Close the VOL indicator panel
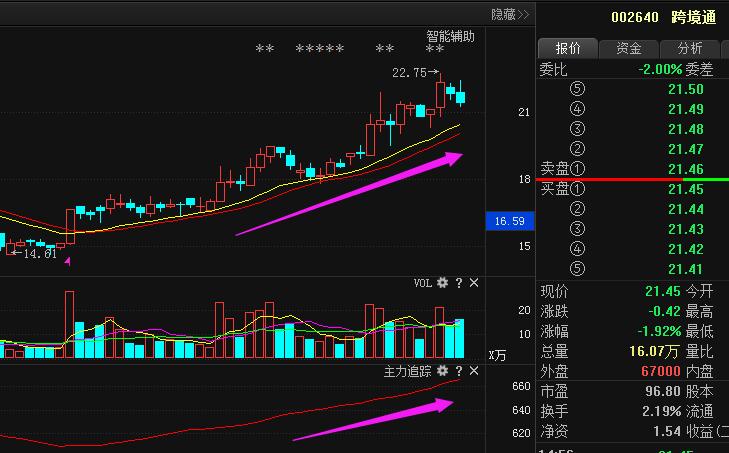The width and height of the screenshot is (729, 453). coord(474,283)
